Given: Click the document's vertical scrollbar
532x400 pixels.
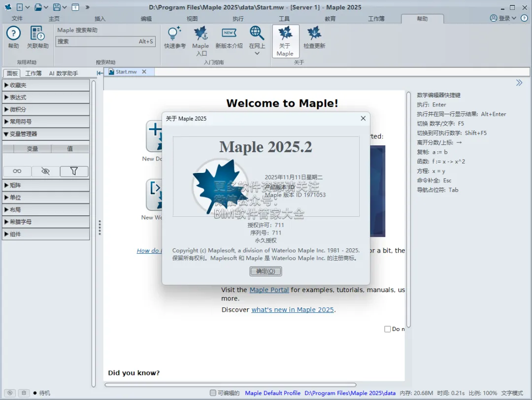Looking at the screenshot, I should 408,210.
